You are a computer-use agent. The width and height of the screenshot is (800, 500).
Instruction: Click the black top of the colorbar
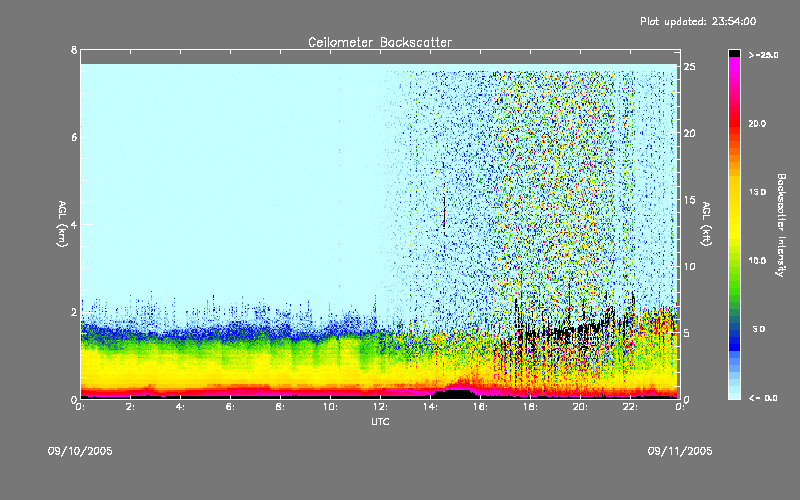pos(734,53)
